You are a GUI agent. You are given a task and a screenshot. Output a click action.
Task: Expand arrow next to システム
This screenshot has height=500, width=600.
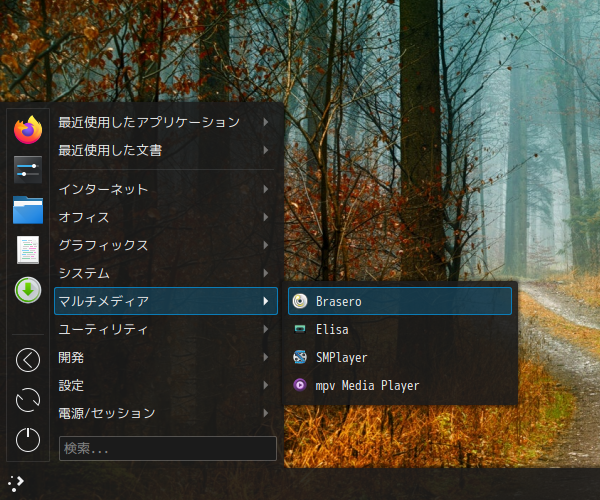click(x=266, y=273)
